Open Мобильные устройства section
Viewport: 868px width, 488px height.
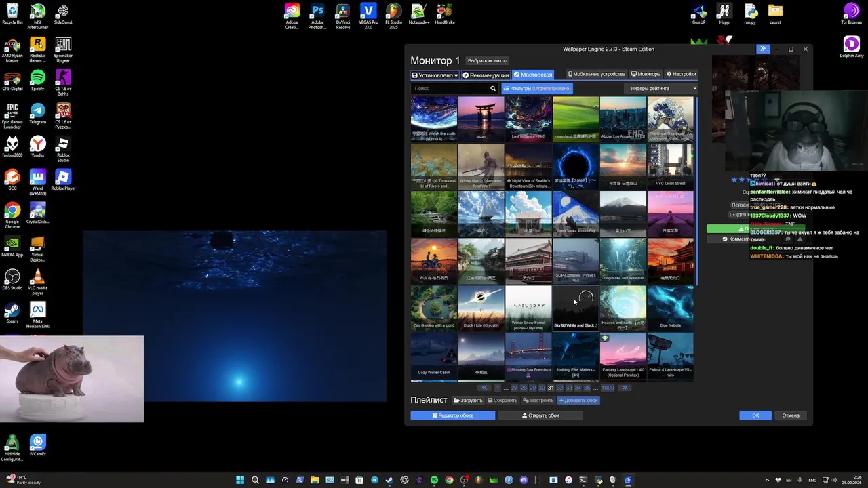coord(597,74)
